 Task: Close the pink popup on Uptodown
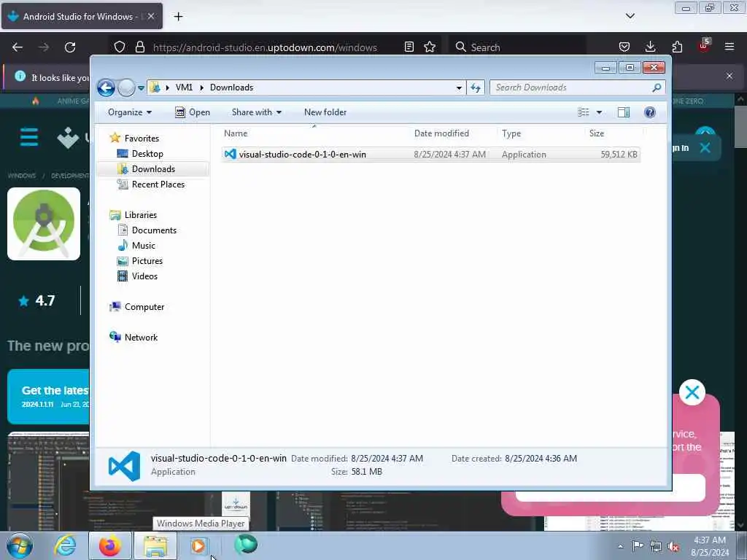click(692, 392)
